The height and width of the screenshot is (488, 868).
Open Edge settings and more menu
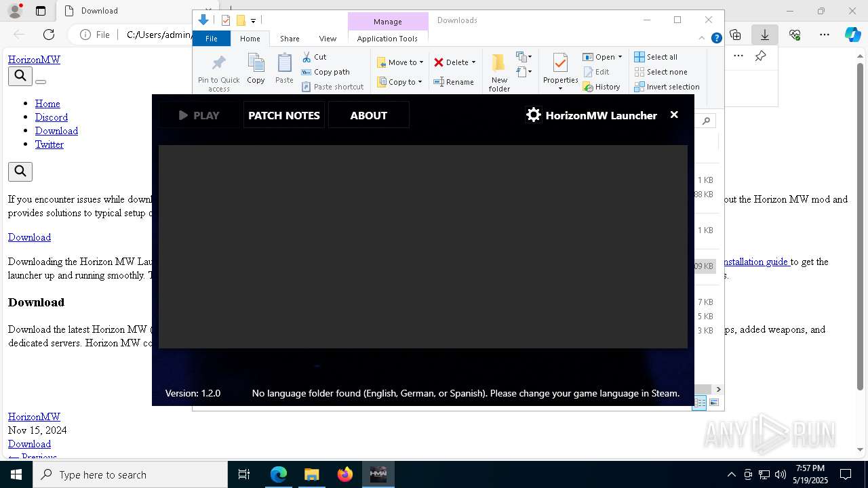(x=825, y=35)
